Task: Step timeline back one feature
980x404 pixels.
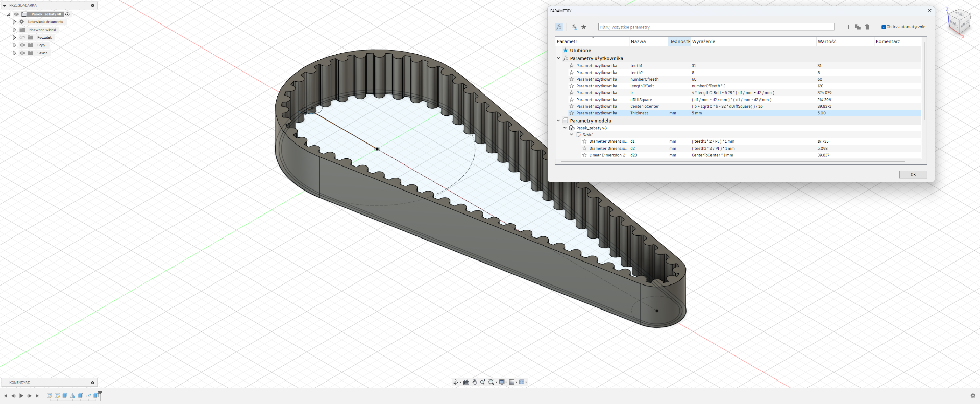Action: tap(13, 396)
